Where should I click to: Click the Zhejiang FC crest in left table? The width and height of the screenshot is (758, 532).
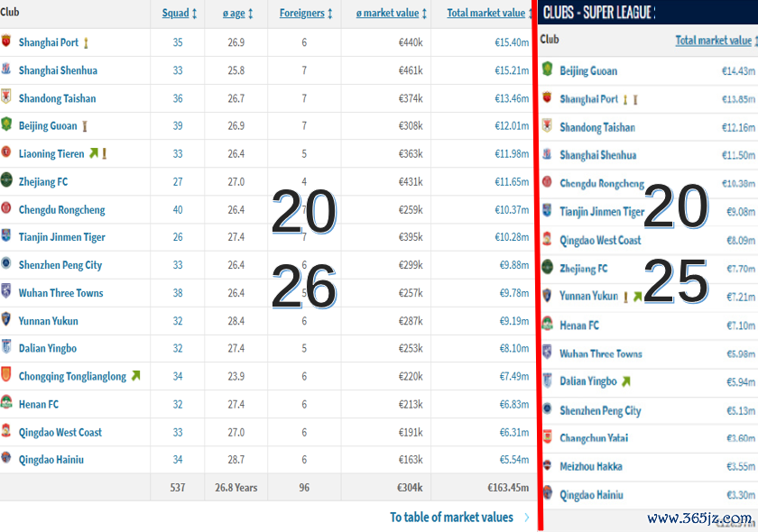6,181
